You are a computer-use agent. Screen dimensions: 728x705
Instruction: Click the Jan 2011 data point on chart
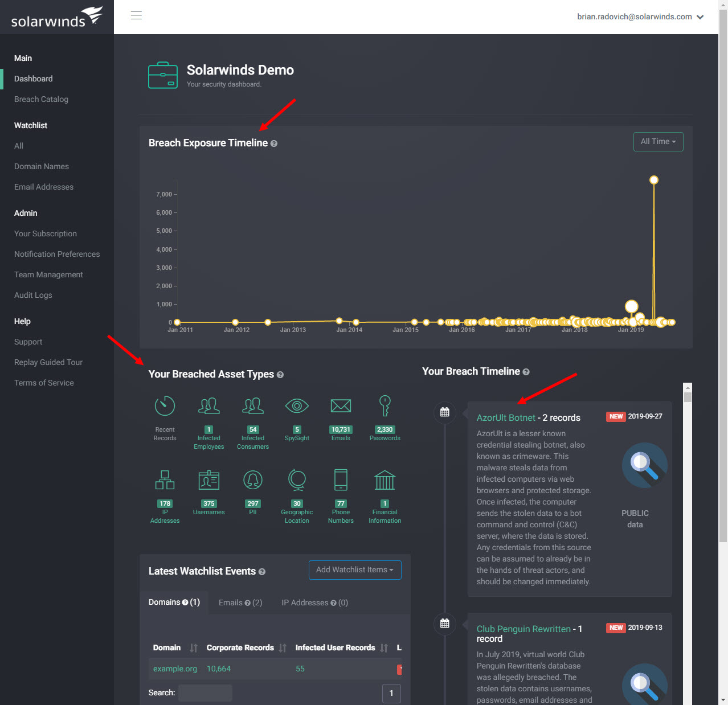pos(177,322)
